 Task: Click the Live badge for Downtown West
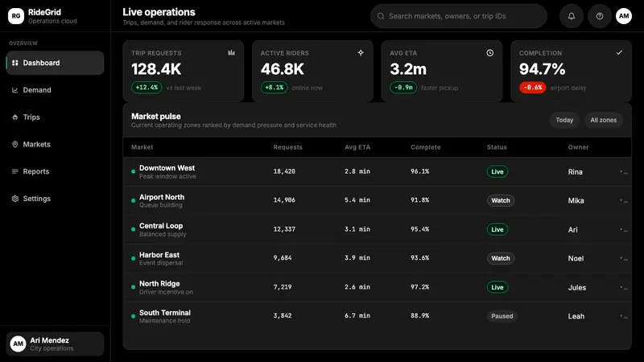tap(497, 171)
